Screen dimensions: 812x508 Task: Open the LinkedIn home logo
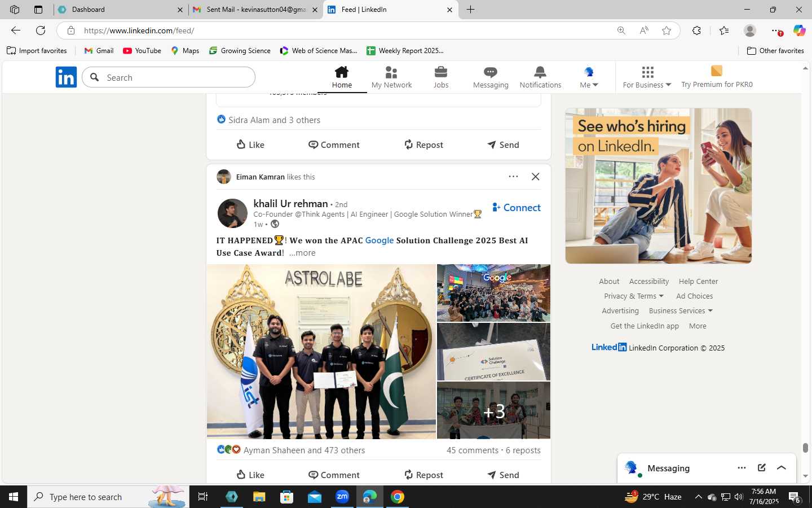[x=66, y=77]
